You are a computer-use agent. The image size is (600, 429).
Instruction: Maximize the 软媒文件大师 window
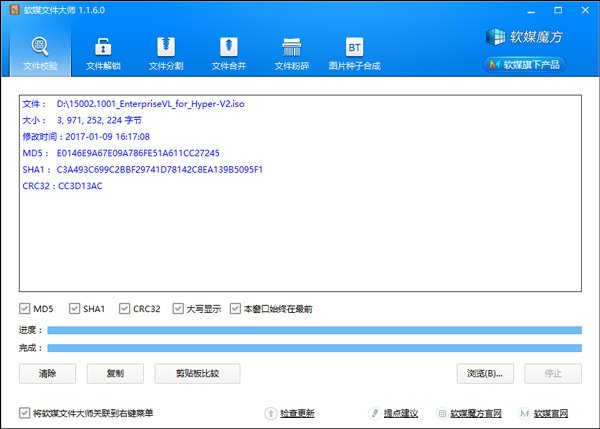point(558,10)
